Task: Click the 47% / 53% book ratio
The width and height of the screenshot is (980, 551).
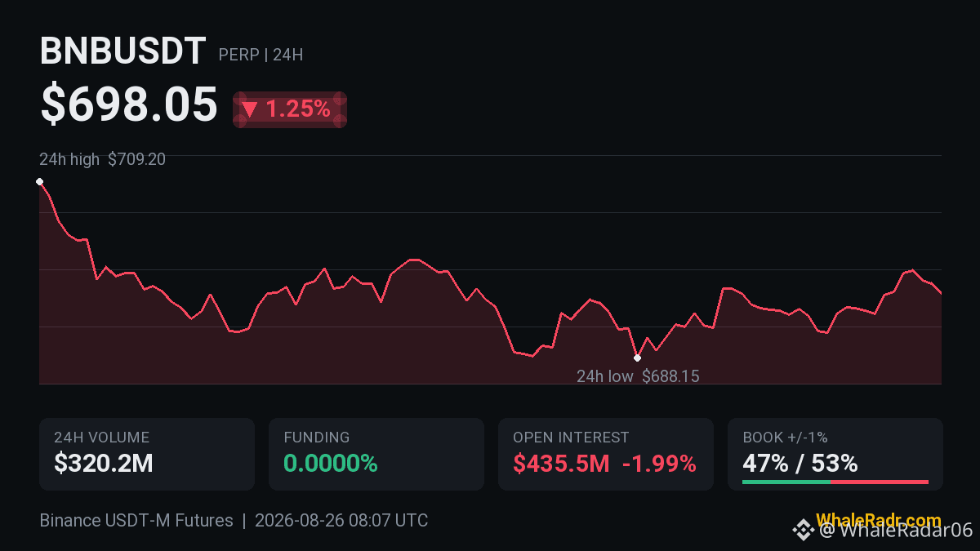Action: pos(800,464)
